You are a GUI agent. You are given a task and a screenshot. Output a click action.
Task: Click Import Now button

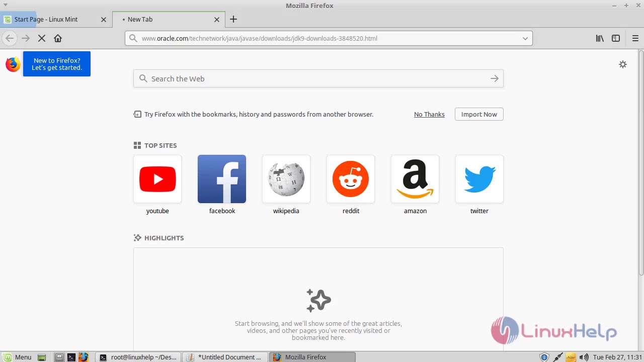[479, 114]
